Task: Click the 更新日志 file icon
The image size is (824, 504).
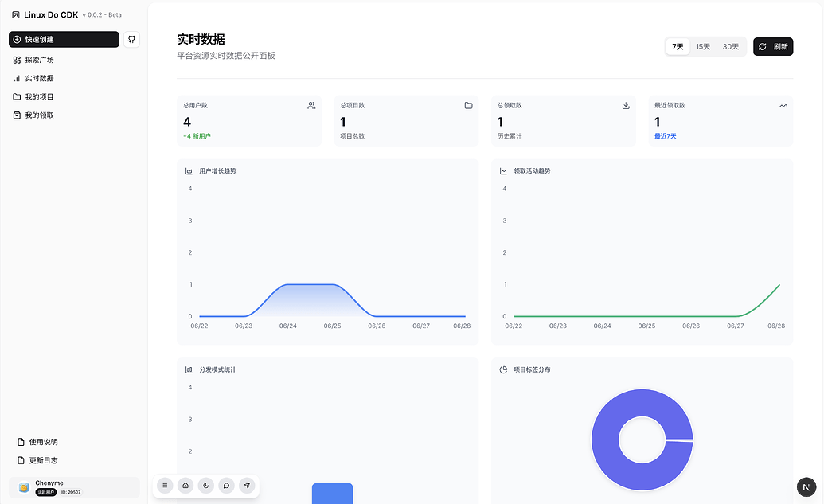Action: coord(21,460)
